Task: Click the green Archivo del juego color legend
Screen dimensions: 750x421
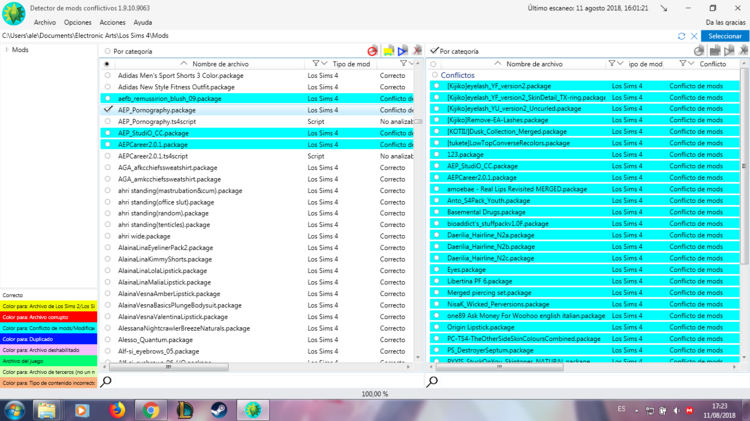Action: pyautogui.click(x=49, y=361)
